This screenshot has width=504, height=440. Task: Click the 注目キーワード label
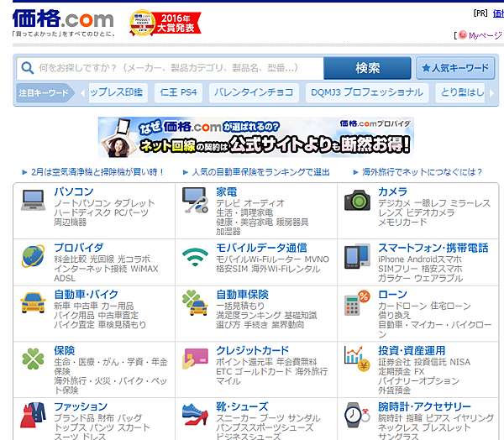pos(44,93)
